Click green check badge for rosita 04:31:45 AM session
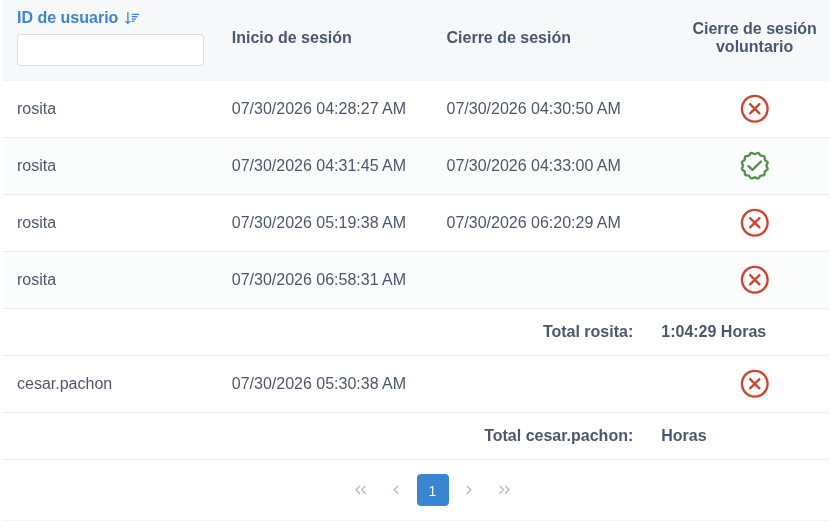 tap(754, 166)
